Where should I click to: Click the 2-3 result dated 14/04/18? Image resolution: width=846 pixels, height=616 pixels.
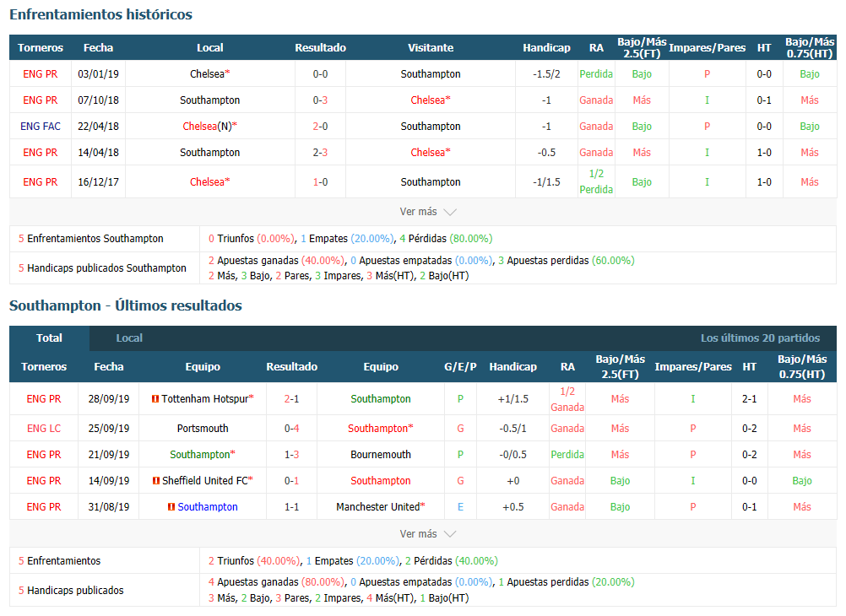pyautogui.click(x=321, y=153)
